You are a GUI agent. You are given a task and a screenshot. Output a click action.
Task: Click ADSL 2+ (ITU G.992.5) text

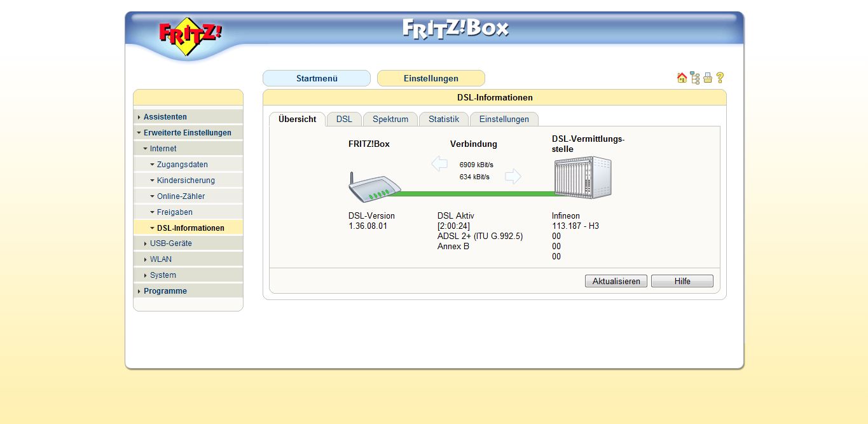coord(480,236)
